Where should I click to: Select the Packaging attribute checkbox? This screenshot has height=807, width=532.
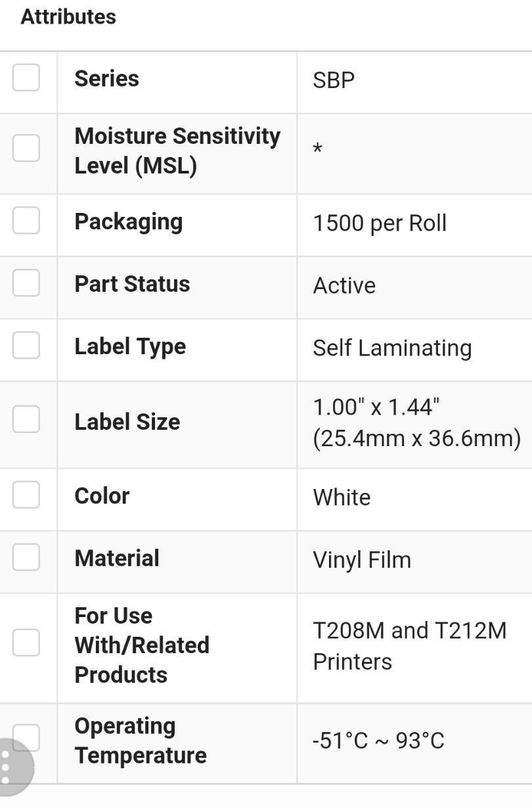point(26,221)
